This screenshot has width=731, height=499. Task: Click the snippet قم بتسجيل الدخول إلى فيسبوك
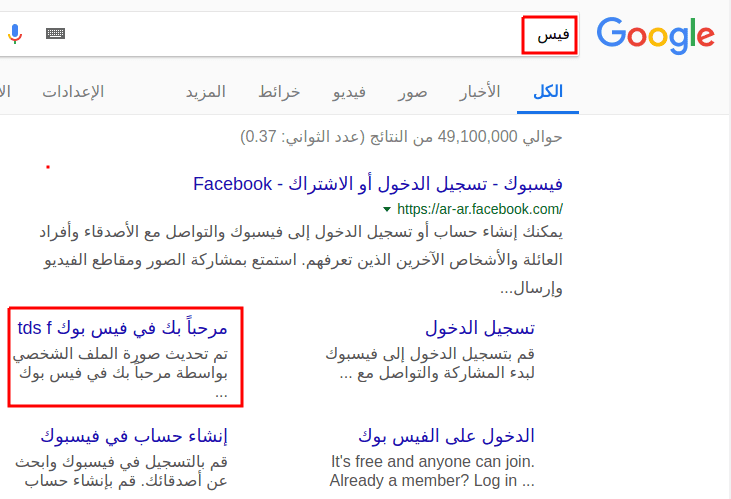click(x=430, y=364)
